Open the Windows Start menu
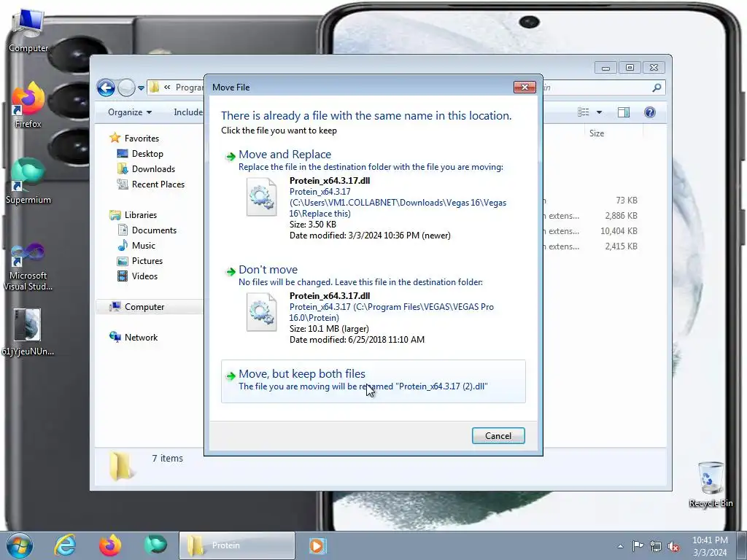Screen dimensions: 747x560 tap(19, 545)
